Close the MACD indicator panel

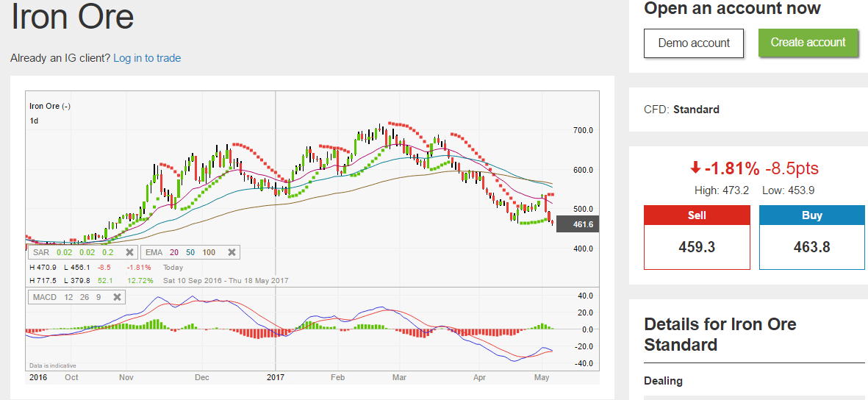point(117,297)
